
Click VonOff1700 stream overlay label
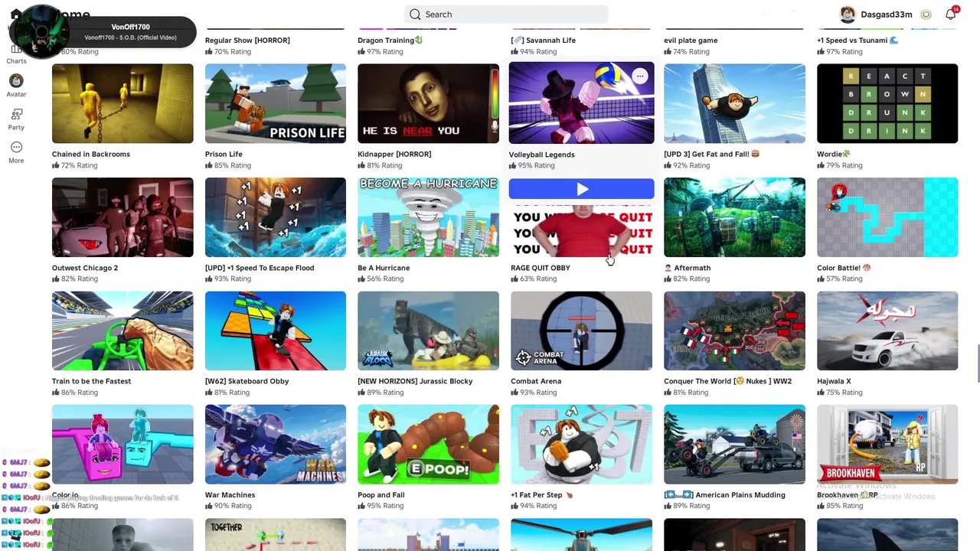coord(130,28)
